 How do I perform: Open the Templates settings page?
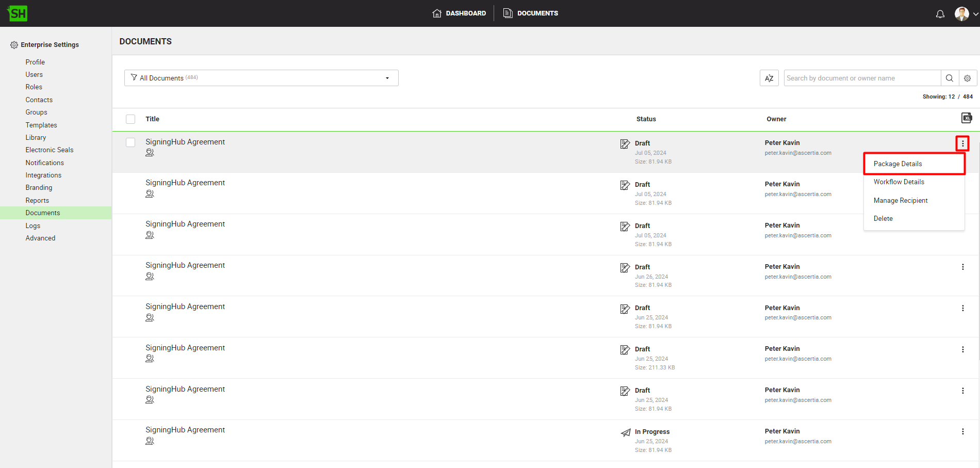point(41,125)
